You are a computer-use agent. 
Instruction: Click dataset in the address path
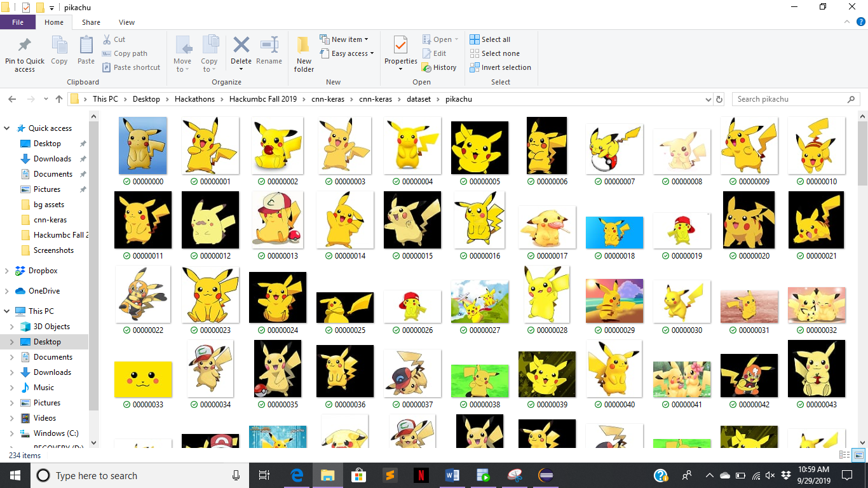(419, 99)
